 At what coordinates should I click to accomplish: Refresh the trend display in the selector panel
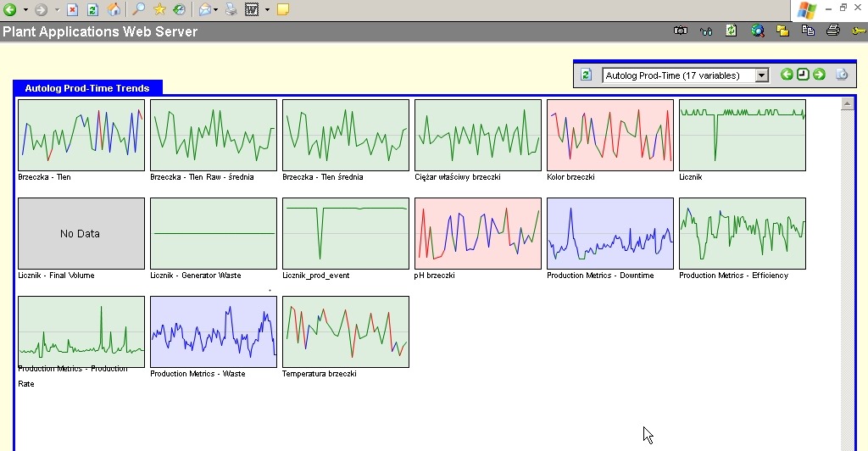point(587,75)
